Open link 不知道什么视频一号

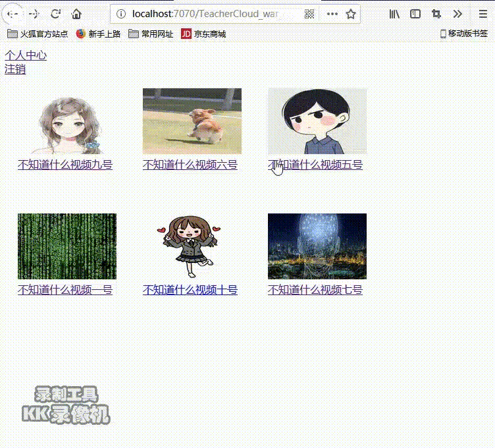[65, 290]
